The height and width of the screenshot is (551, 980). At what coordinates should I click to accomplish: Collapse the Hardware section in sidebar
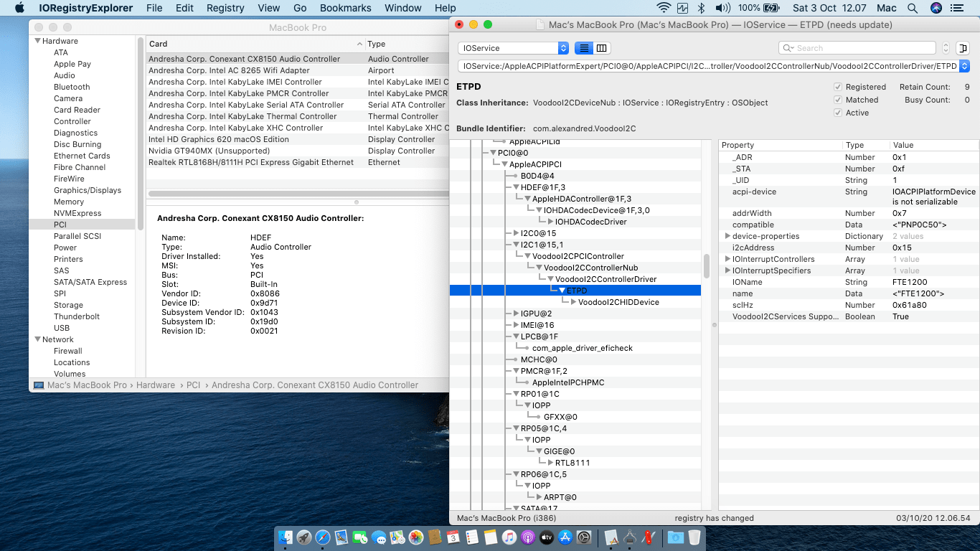38,41
